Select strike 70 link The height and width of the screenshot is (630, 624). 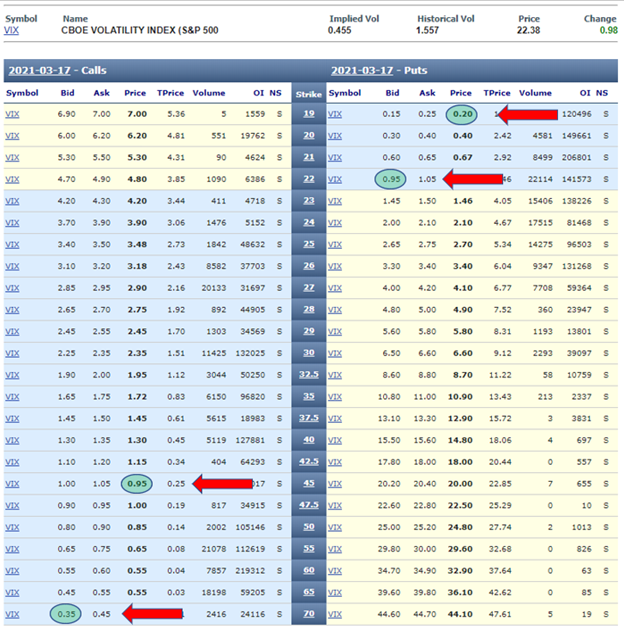coord(309,614)
